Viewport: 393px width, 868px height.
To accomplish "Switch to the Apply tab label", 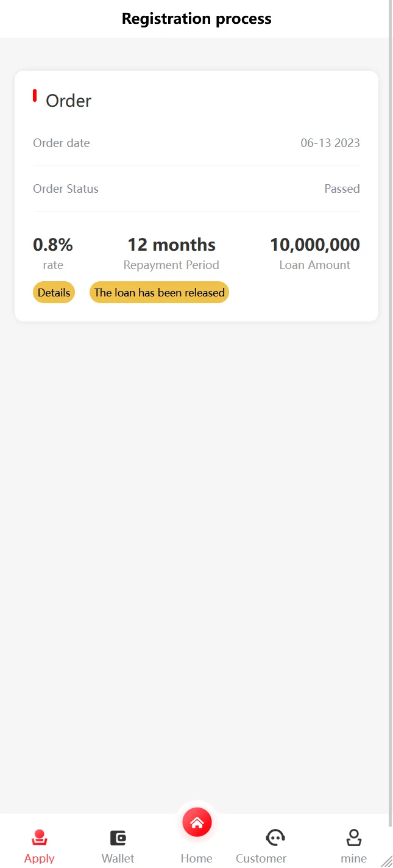I will 40,858.
